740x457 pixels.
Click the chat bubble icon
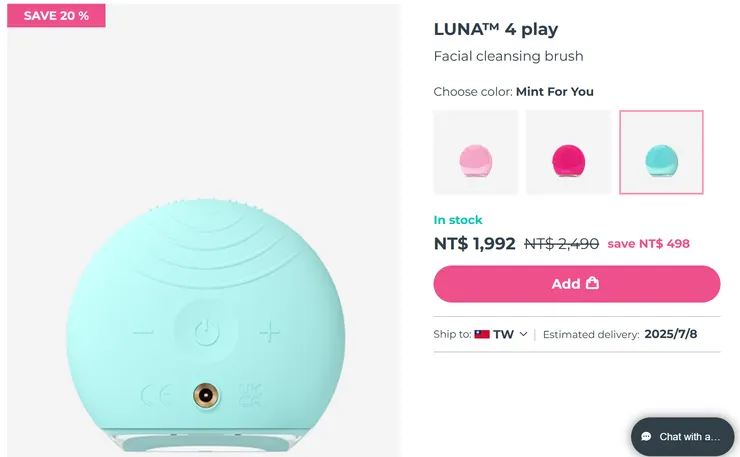[x=646, y=437]
